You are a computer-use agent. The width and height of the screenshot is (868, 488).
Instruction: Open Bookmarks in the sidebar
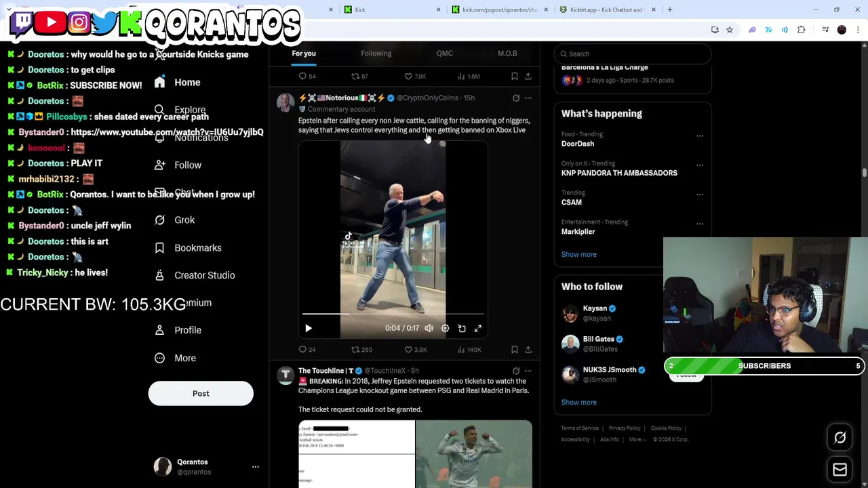click(x=188, y=248)
